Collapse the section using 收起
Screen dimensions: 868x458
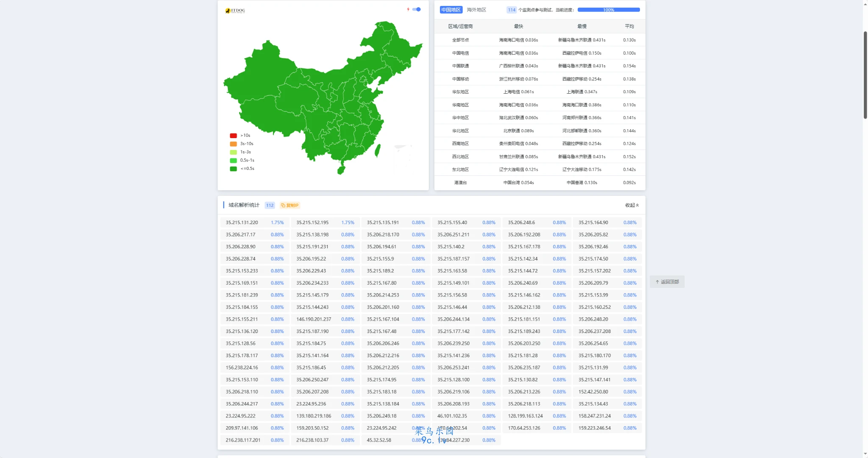(x=632, y=205)
